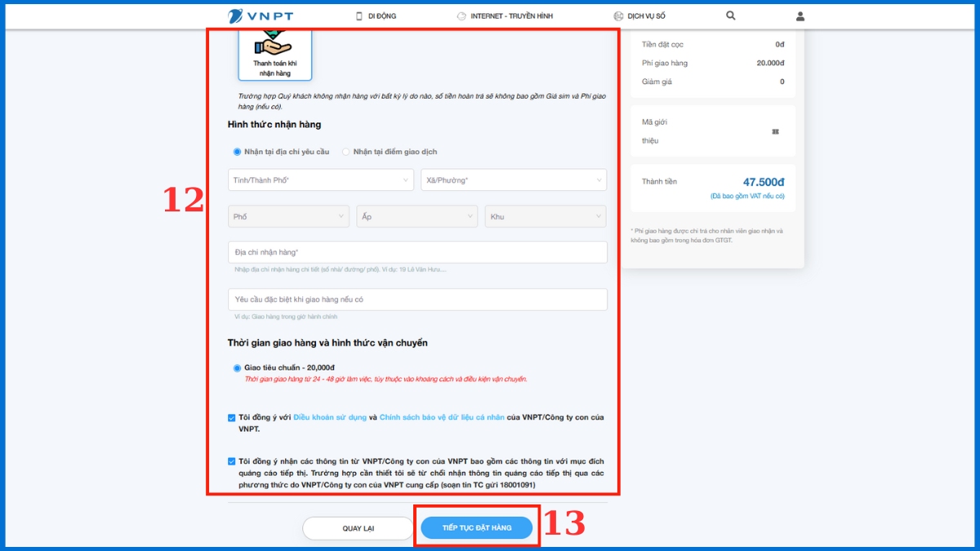
Task: Click the Hình thức nhận hàng heading
Action: click(x=274, y=125)
